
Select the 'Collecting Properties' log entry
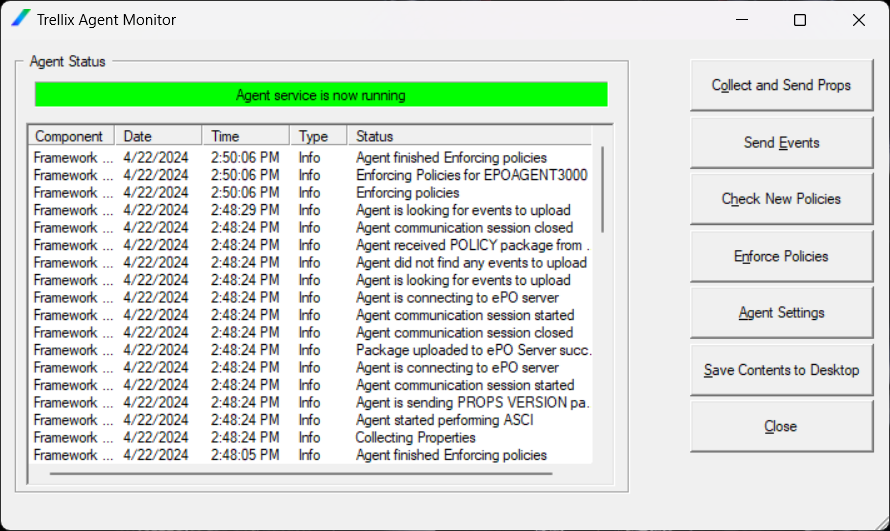pos(415,437)
